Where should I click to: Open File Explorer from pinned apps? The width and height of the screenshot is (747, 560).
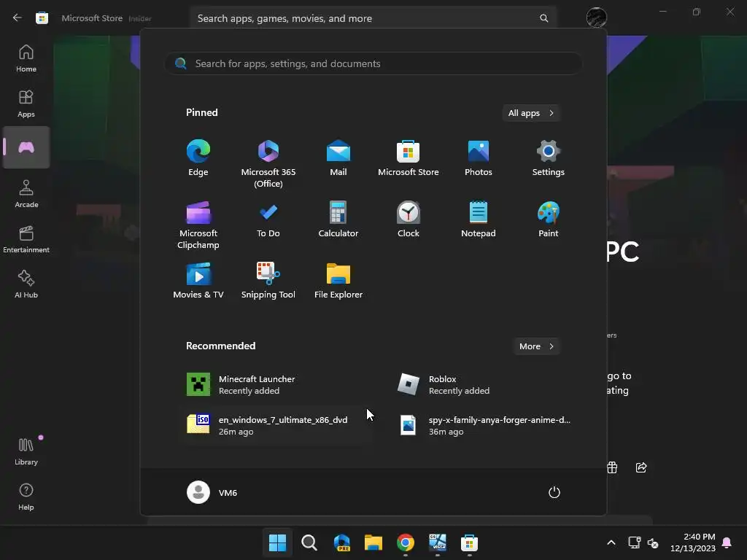coord(338,281)
